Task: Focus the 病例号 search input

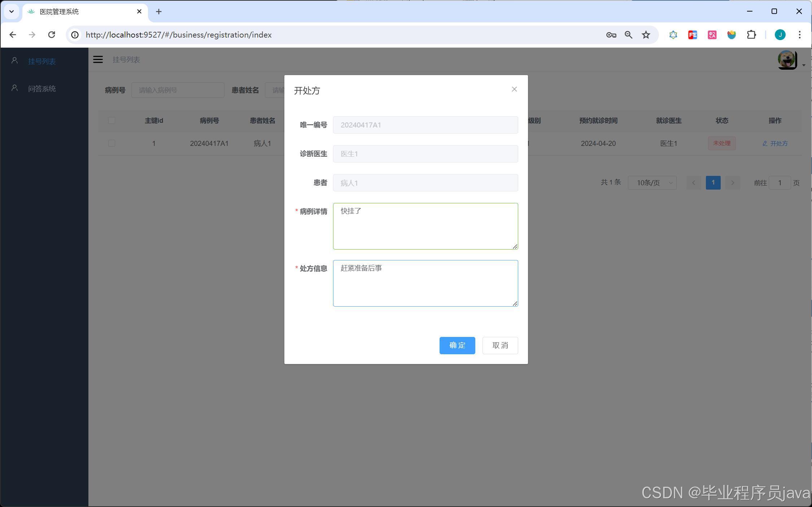Action: click(178, 90)
